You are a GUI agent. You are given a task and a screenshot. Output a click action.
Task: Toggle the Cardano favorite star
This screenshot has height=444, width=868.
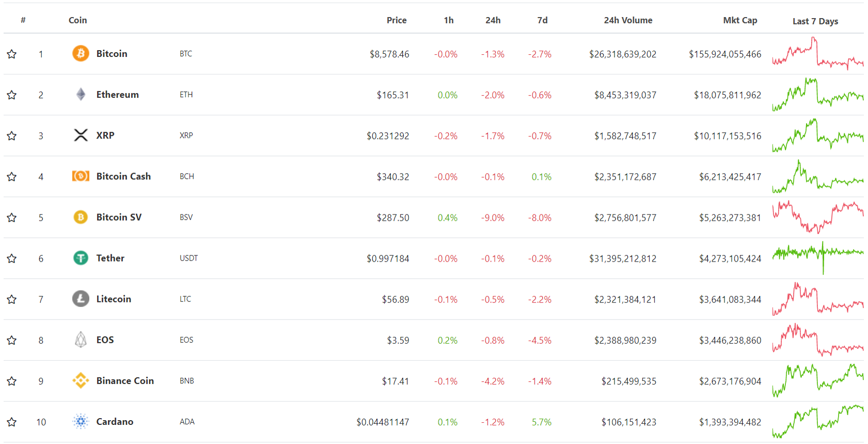click(12, 422)
